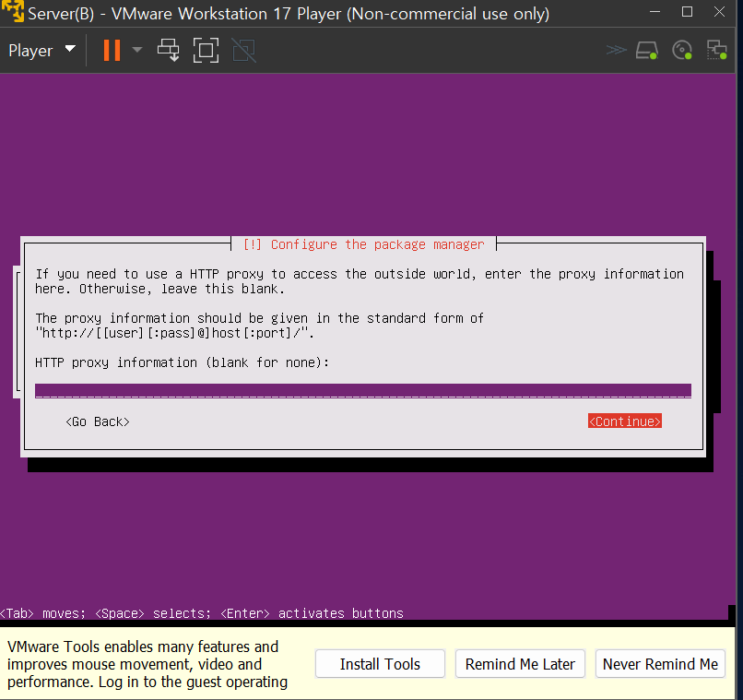Viewport: 743px width, 700px height.
Task: Open the Player menu
Action: click(41, 50)
